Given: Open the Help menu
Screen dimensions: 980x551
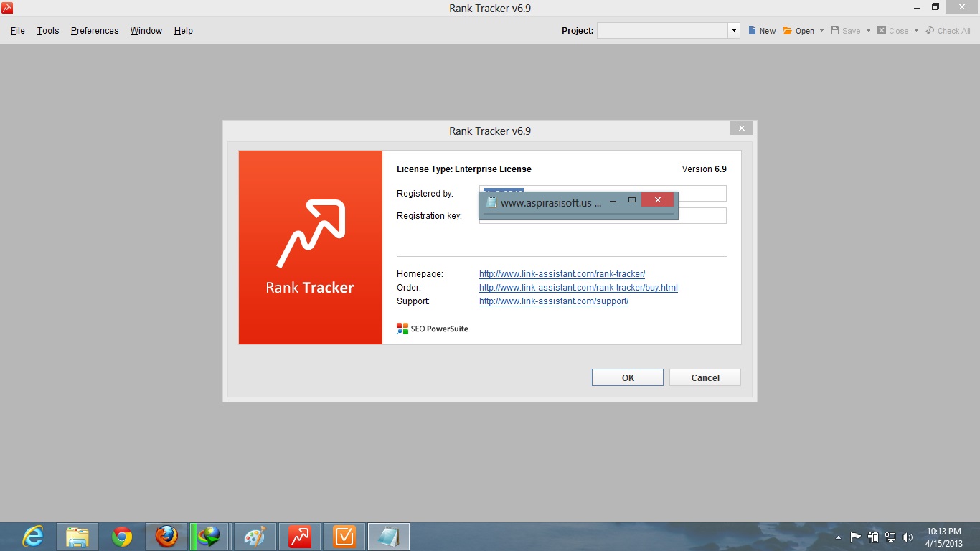Looking at the screenshot, I should (x=184, y=31).
